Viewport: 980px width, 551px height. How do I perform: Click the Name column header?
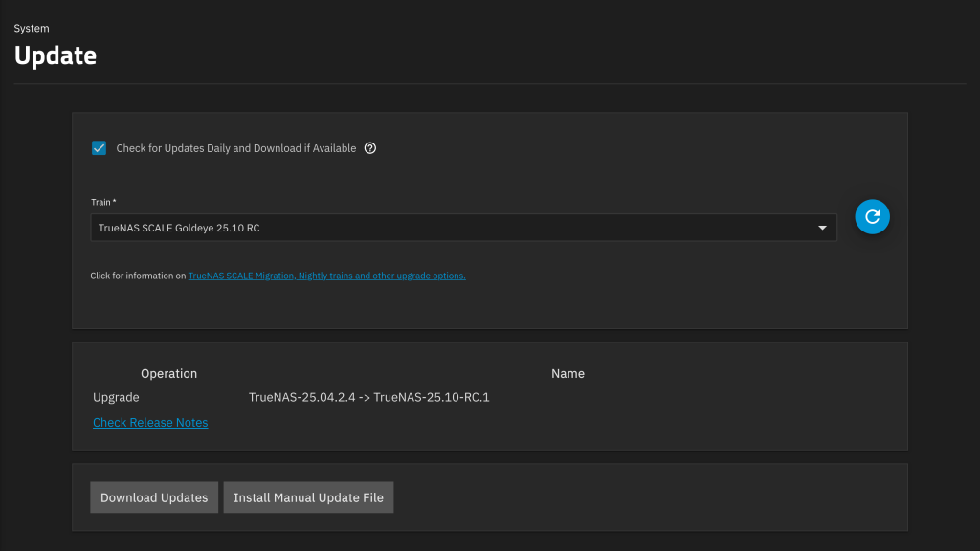[568, 373]
